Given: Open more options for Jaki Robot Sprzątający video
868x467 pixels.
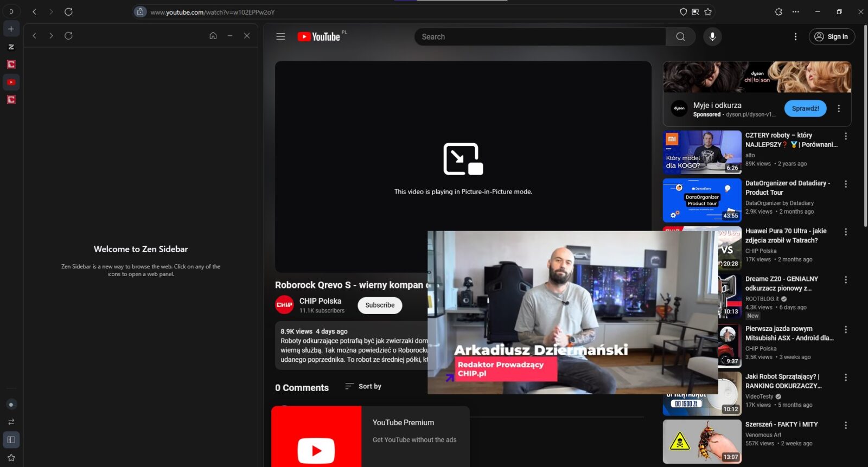Looking at the screenshot, I should pyautogui.click(x=845, y=377).
